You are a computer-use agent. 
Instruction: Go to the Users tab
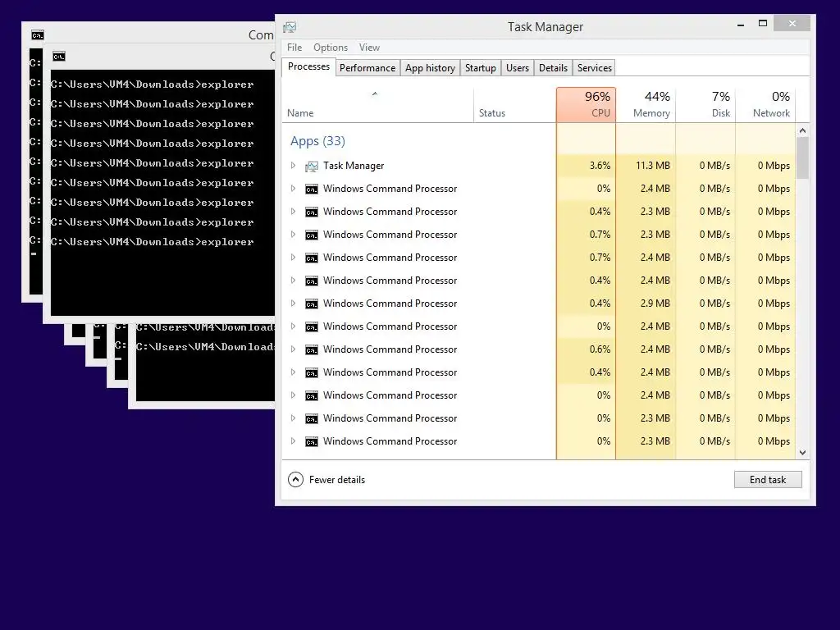(518, 68)
